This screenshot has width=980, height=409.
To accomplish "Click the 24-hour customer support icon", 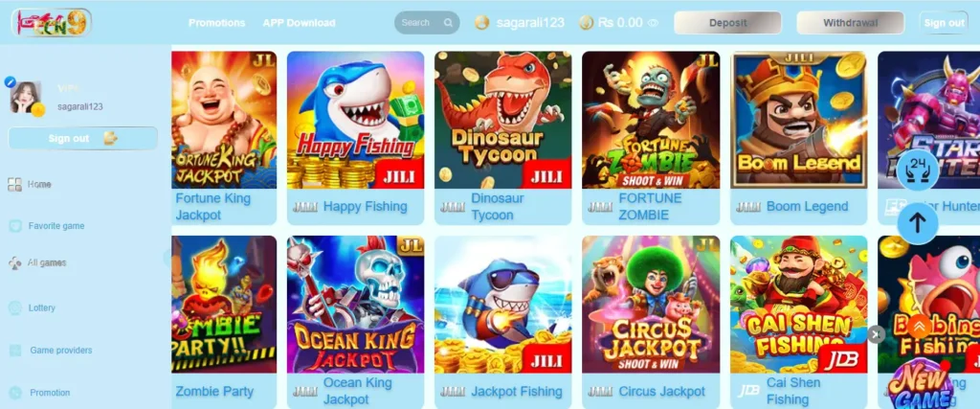I will click(x=917, y=170).
